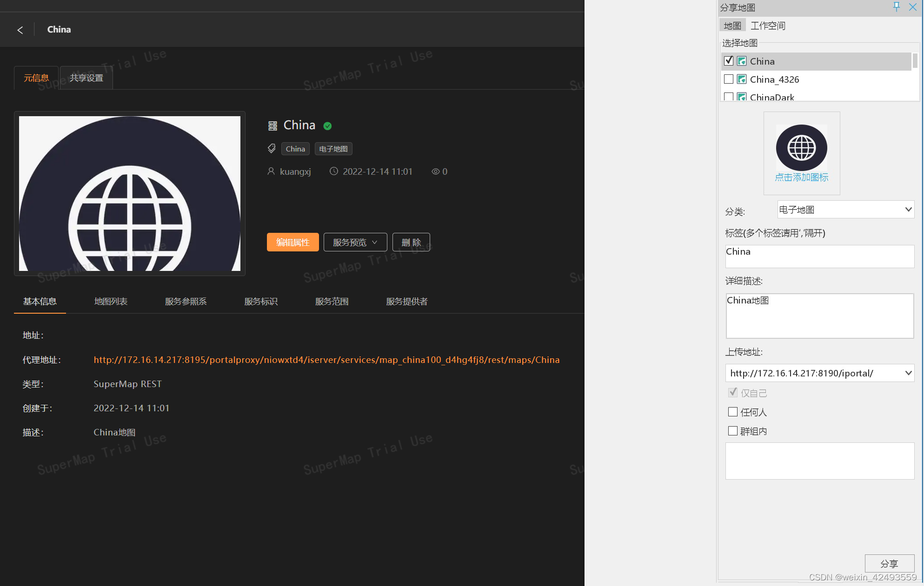The width and height of the screenshot is (924, 586).
Task: Expand the 服务预览 dropdown button
Action: pos(355,242)
